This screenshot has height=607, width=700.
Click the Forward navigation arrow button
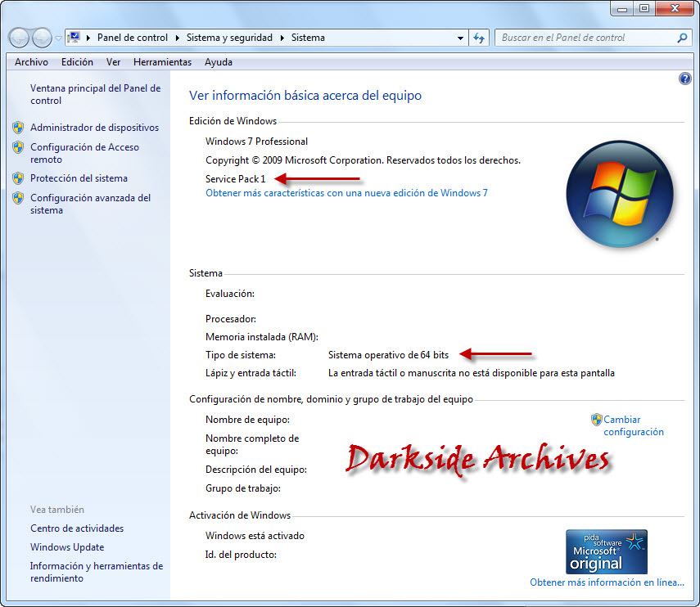43,38
